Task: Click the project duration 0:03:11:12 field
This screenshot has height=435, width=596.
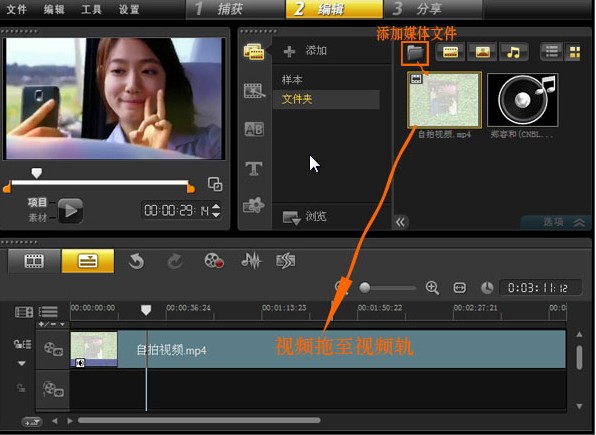Action: pos(540,288)
